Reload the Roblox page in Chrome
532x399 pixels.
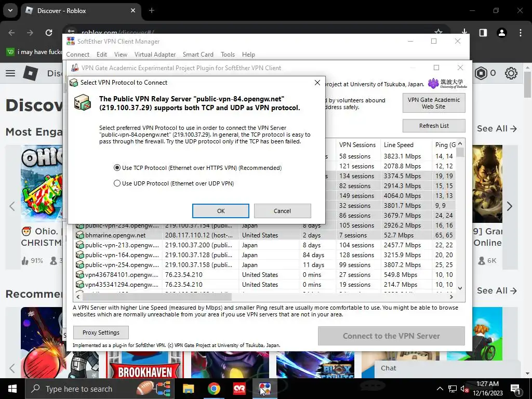point(49,33)
